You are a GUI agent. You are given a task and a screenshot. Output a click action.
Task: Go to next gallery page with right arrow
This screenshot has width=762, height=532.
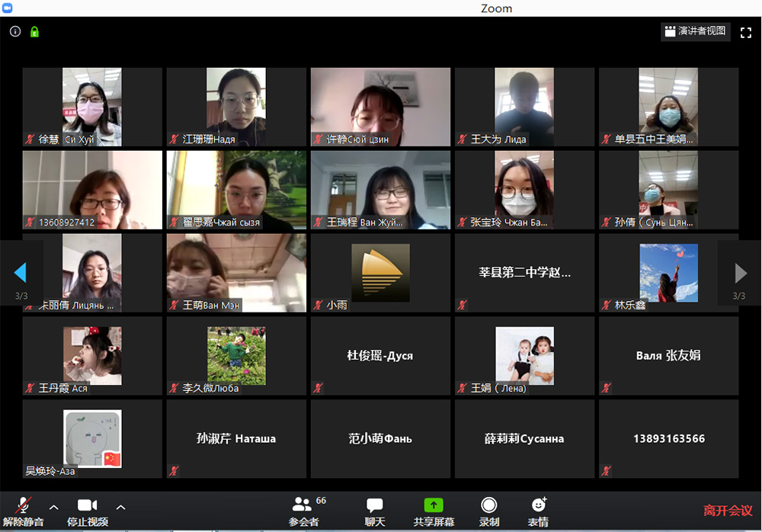pyautogui.click(x=740, y=272)
